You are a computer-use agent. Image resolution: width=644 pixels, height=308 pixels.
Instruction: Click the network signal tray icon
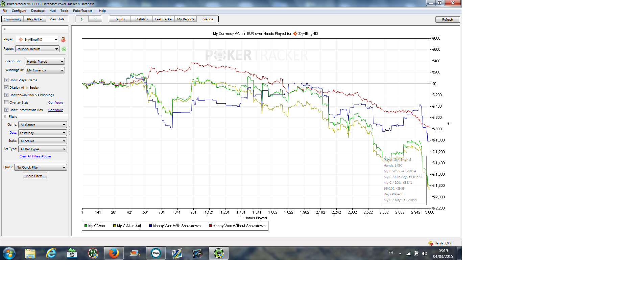pyautogui.click(x=408, y=253)
